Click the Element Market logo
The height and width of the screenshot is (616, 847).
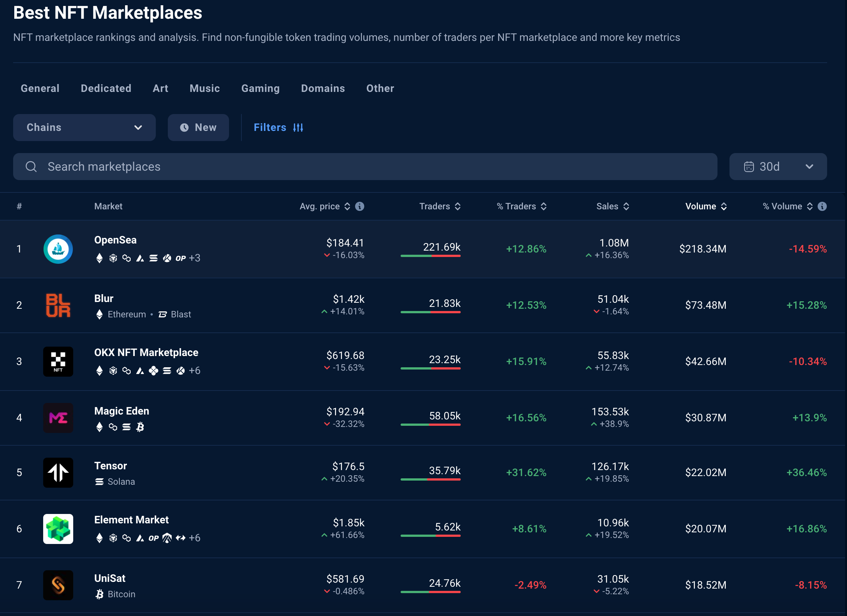(58, 529)
